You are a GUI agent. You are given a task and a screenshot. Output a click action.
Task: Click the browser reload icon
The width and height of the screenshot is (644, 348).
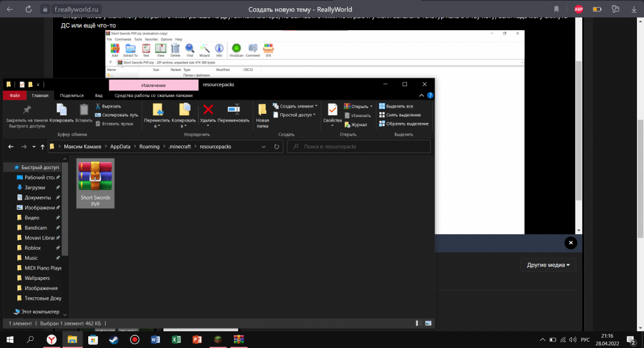28,9
